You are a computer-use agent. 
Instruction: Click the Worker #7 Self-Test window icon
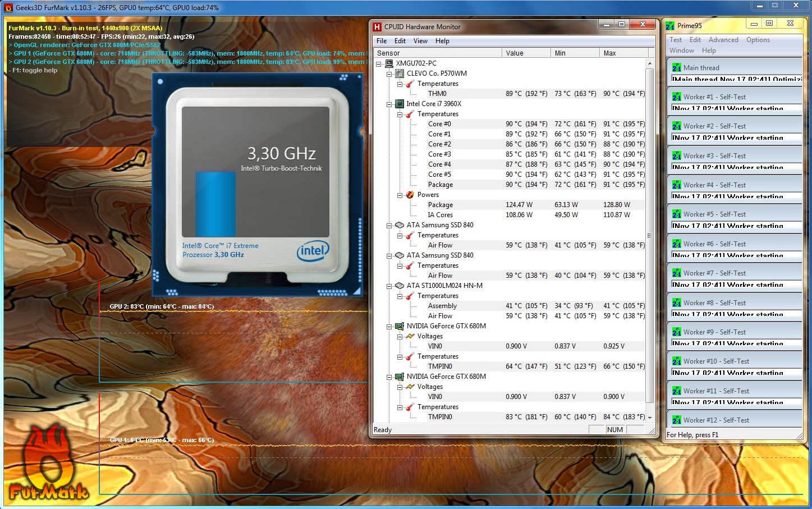[677, 273]
